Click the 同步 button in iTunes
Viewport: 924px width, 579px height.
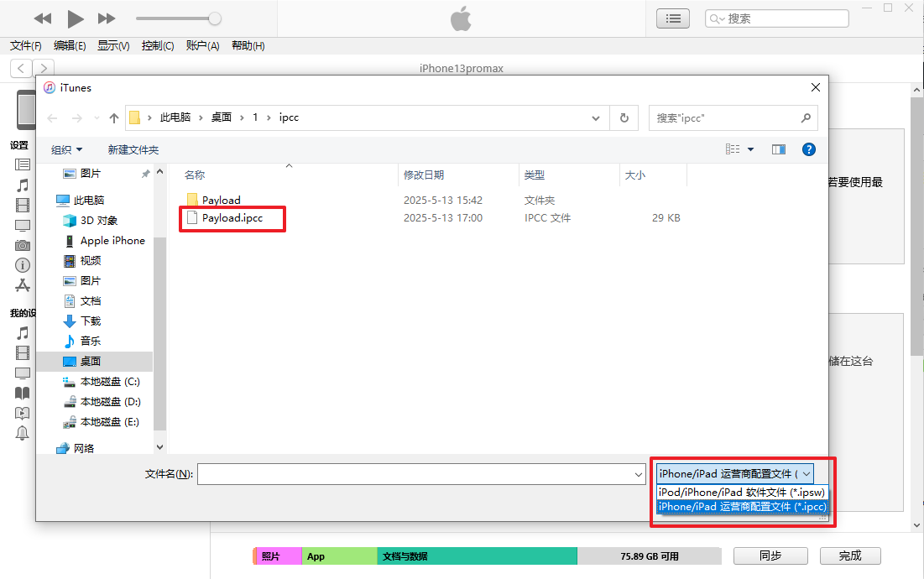coord(770,556)
